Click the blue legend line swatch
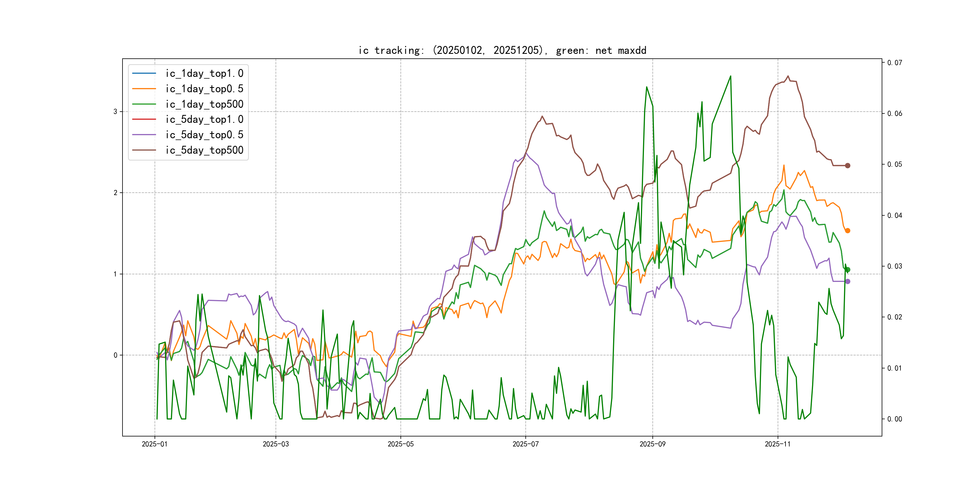Viewport: 980px width, 490px height. [144, 73]
